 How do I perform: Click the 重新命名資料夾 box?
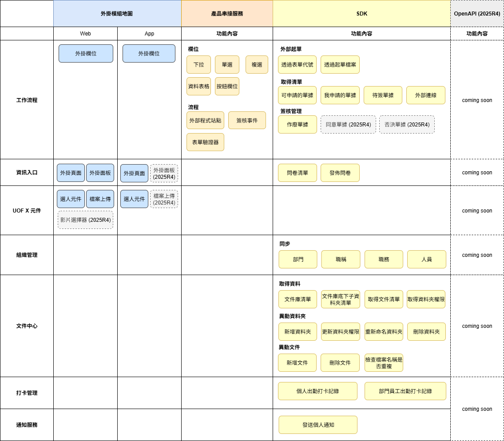tap(384, 331)
